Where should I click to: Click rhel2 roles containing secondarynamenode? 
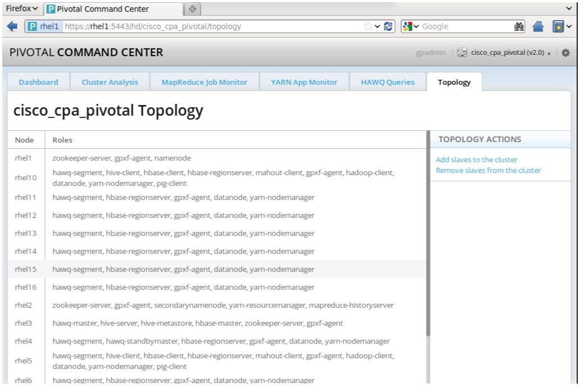(223, 305)
